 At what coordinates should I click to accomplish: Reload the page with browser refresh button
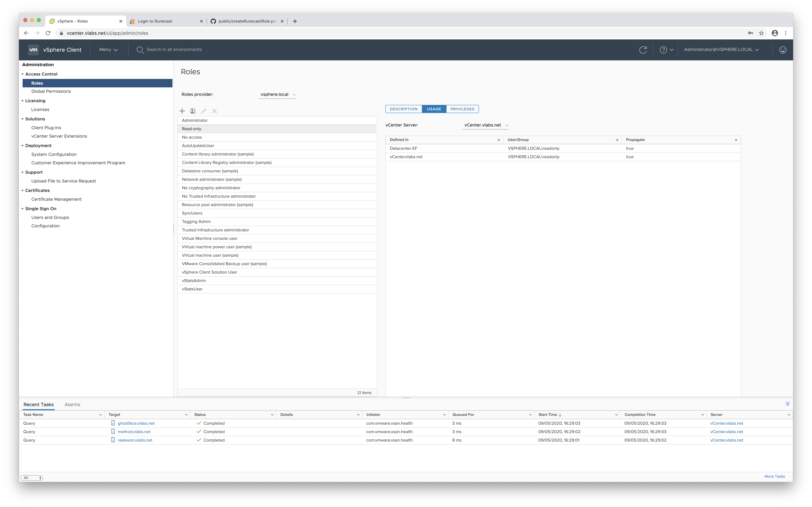[48, 33]
